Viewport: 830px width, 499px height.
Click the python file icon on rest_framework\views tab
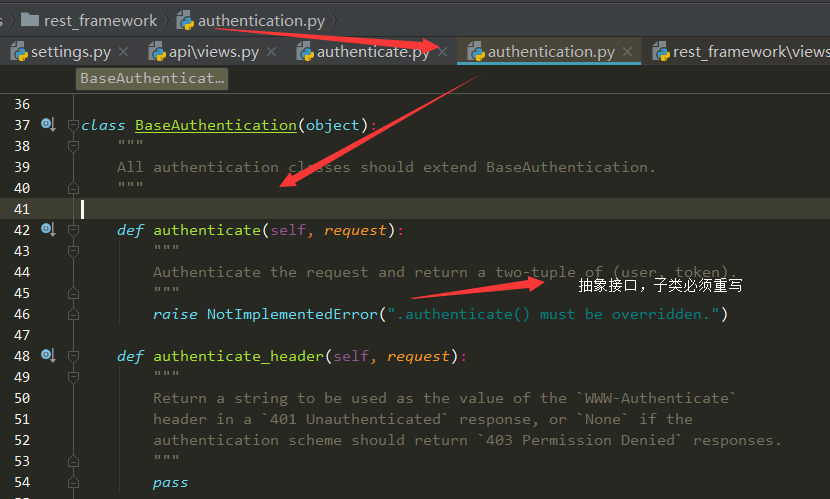[661, 52]
